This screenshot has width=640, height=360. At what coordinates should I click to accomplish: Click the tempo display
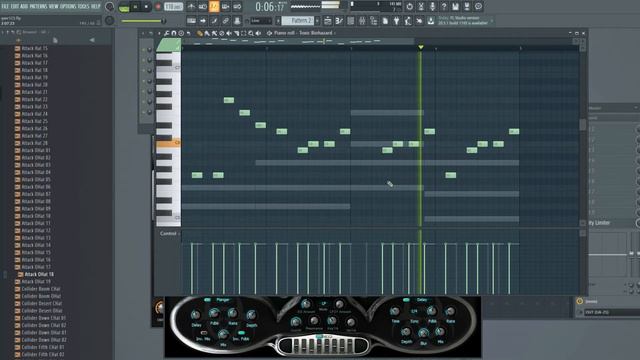(x=174, y=7)
